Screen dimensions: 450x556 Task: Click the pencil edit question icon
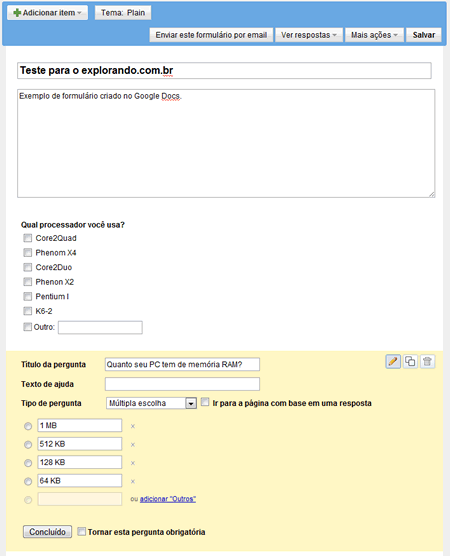point(393,361)
